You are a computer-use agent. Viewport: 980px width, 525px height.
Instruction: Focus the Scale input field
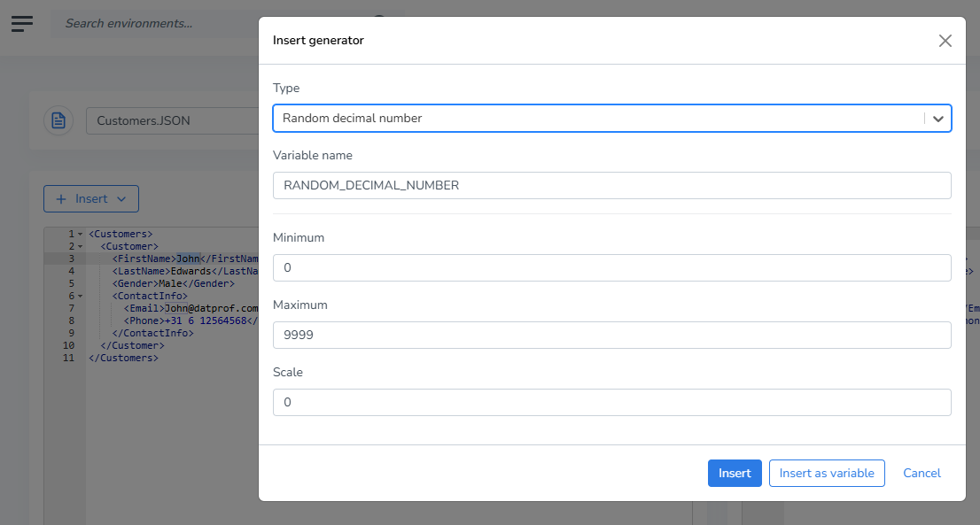point(612,403)
